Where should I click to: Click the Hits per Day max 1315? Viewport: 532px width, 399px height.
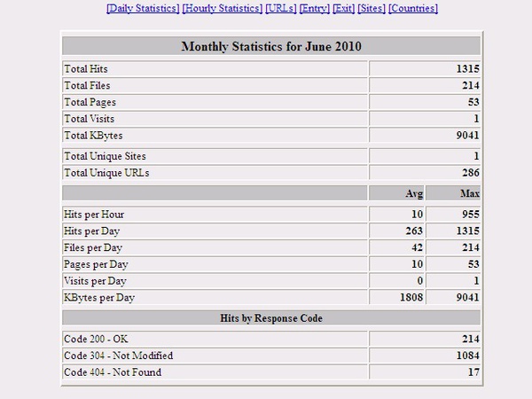click(467, 231)
